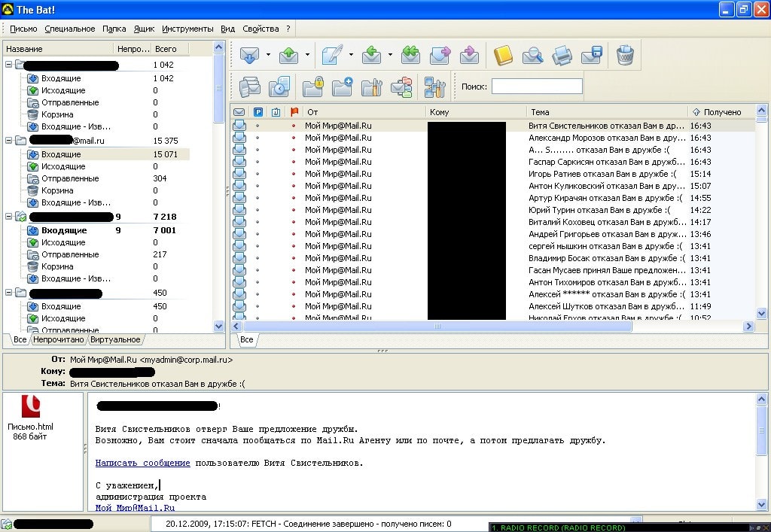Open the dropdown arrow beside Get new mail

coord(268,56)
